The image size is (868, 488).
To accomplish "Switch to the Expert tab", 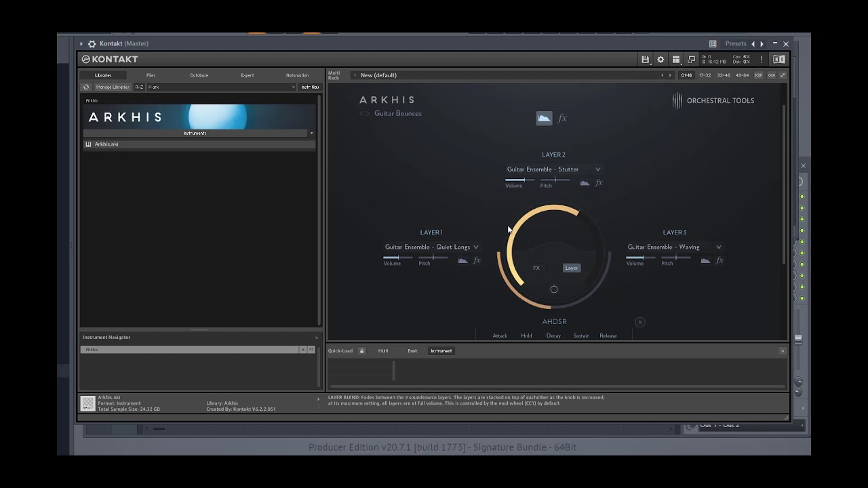I will tap(248, 75).
